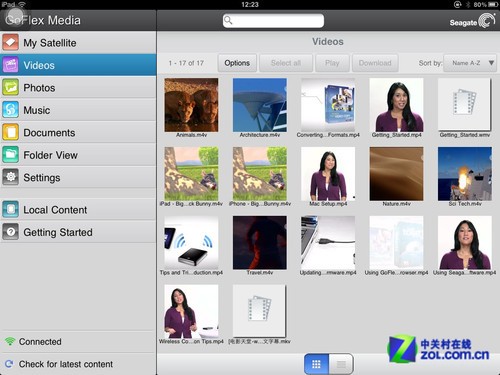This screenshot has height=375, width=500.
Task: Click the Download button
Action: coord(375,63)
